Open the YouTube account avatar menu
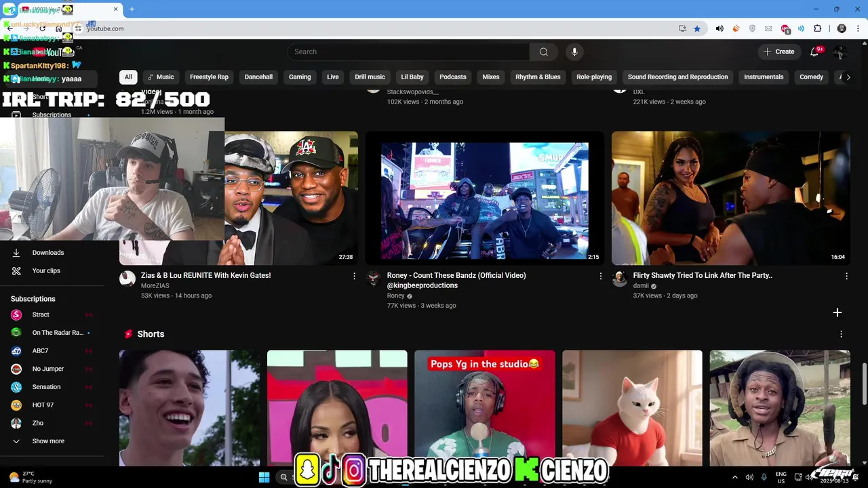868x488 pixels. tap(840, 52)
